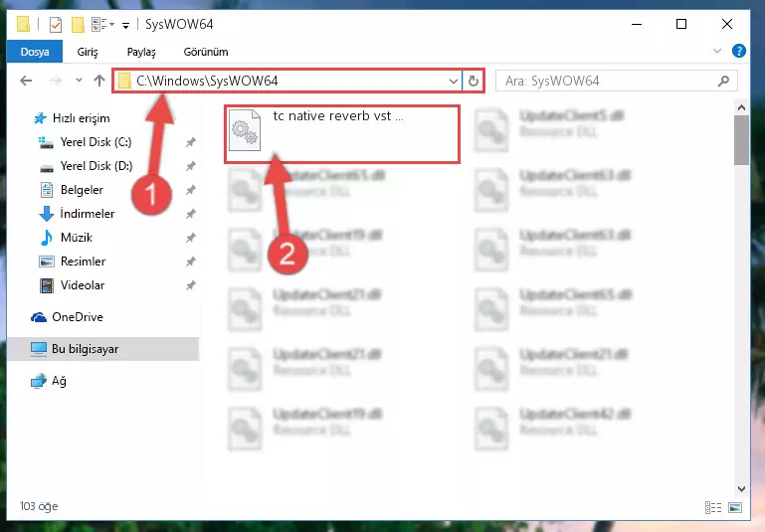Open Yerel Disk (C:) in sidebar
Image resolution: width=765 pixels, height=532 pixels.
tap(96, 142)
